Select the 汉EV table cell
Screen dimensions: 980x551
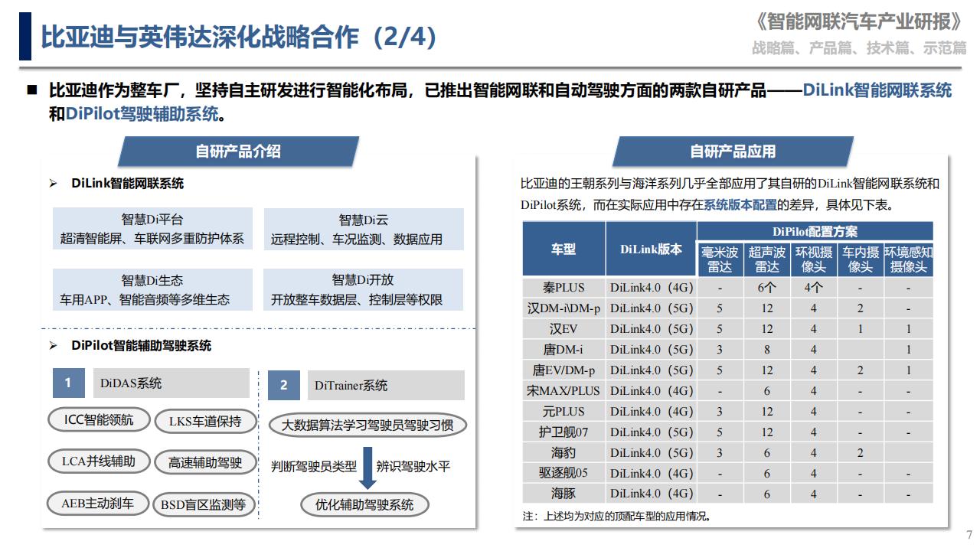[x=563, y=329]
